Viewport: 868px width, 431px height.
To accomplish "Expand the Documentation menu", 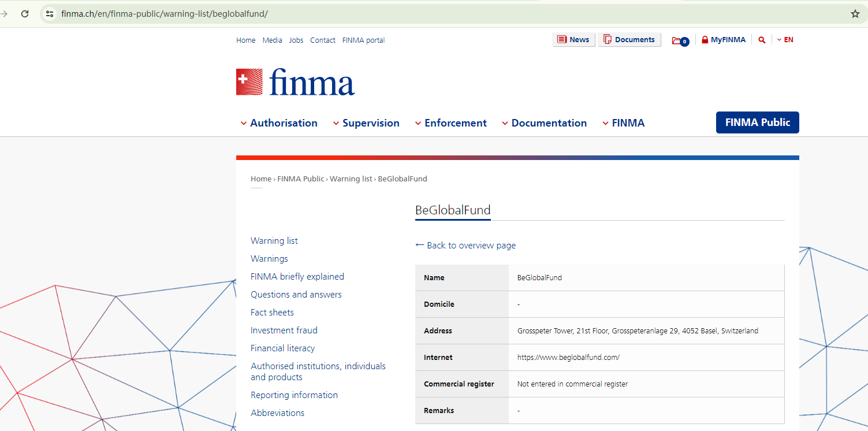I will 544,123.
